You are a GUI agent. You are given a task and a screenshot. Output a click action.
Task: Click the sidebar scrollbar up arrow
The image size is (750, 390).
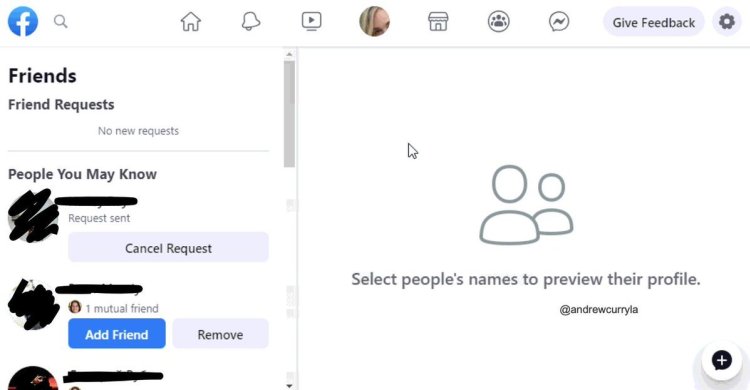289,54
